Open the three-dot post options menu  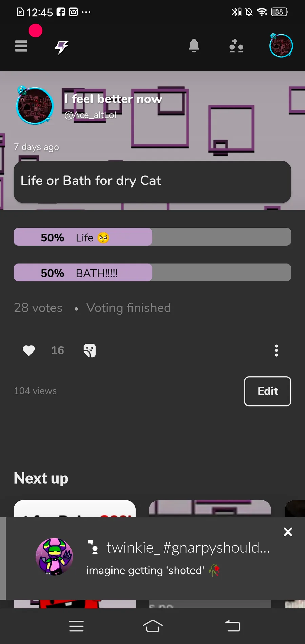(276, 350)
